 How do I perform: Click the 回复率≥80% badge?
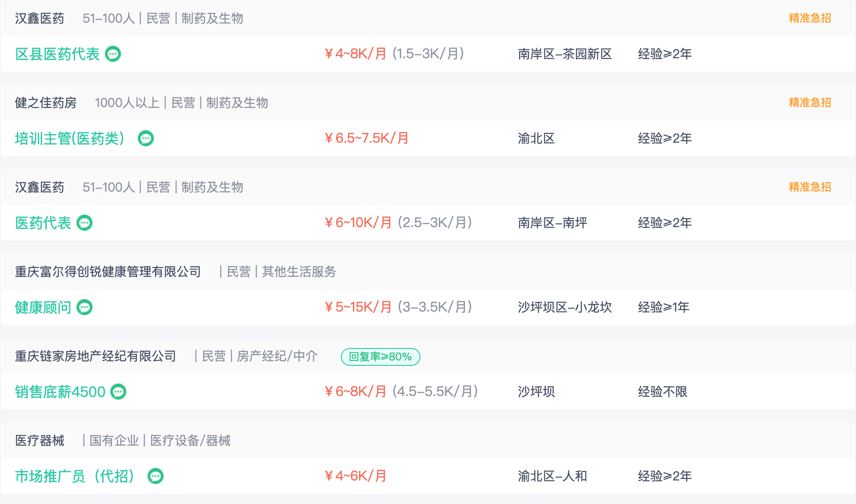380,356
